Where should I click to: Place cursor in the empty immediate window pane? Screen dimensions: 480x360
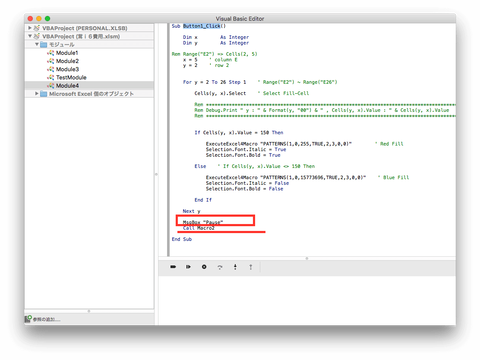point(307,300)
